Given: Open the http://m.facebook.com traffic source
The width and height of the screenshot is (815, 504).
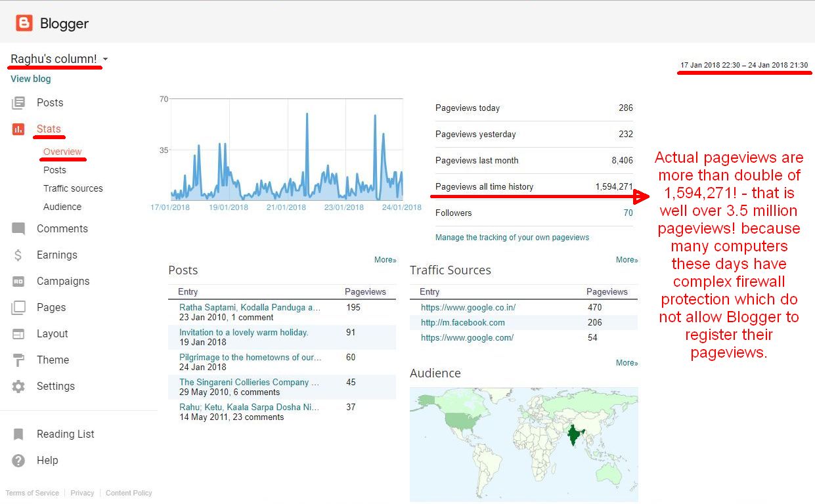Looking at the screenshot, I should (463, 322).
